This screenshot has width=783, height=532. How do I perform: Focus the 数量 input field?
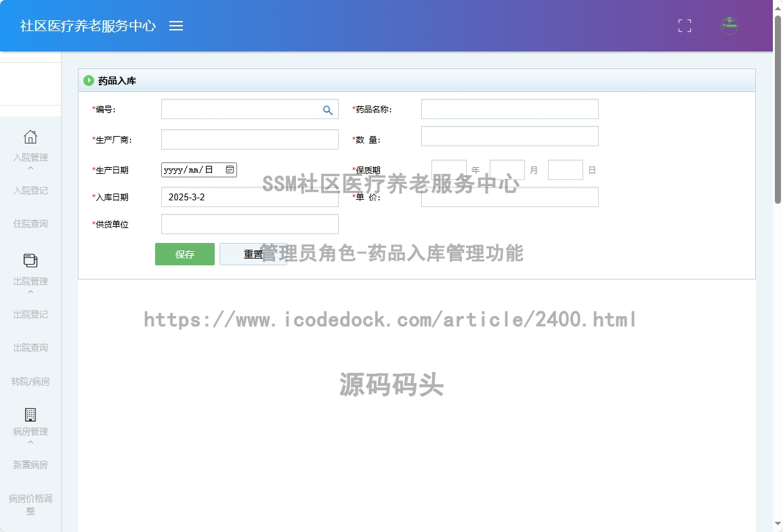point(510,136)
